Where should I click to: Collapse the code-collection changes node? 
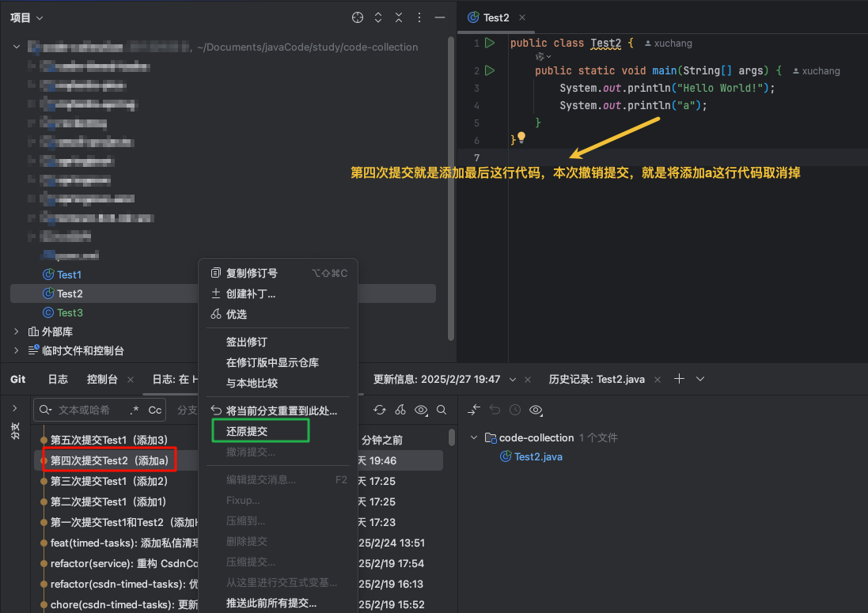[474, 437]
